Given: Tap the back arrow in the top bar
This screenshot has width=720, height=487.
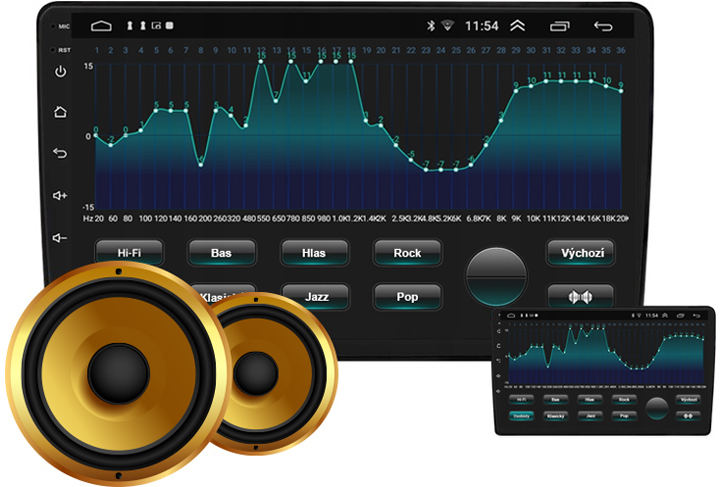Looking at the screenshot, I should point(603,25).
